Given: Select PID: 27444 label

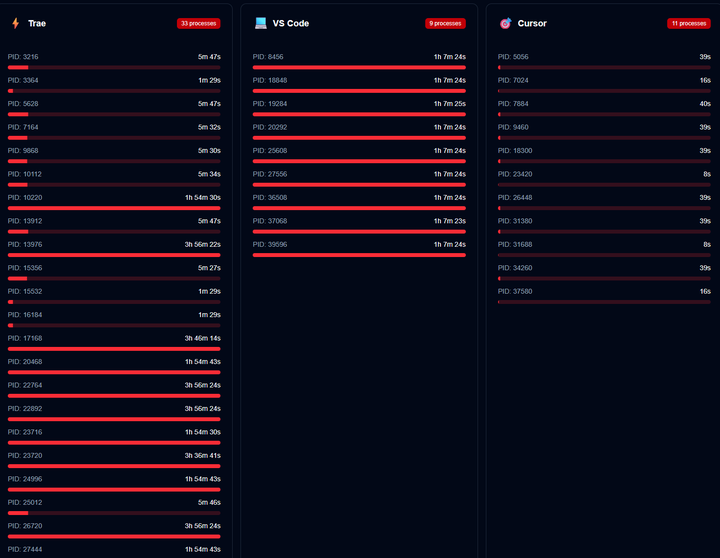Looking at the screenshot, I should point(25,549).
